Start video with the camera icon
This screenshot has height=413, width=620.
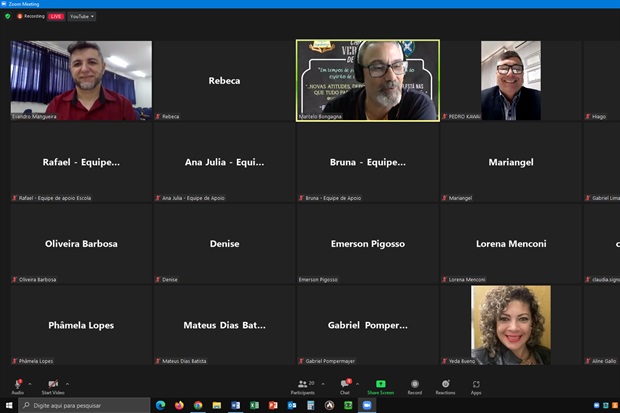click(53, 384)
